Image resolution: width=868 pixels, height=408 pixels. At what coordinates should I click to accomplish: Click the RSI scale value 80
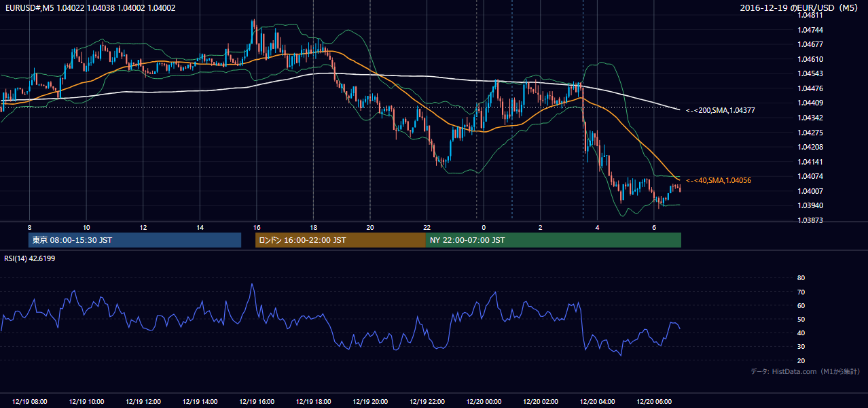[801, 278]
